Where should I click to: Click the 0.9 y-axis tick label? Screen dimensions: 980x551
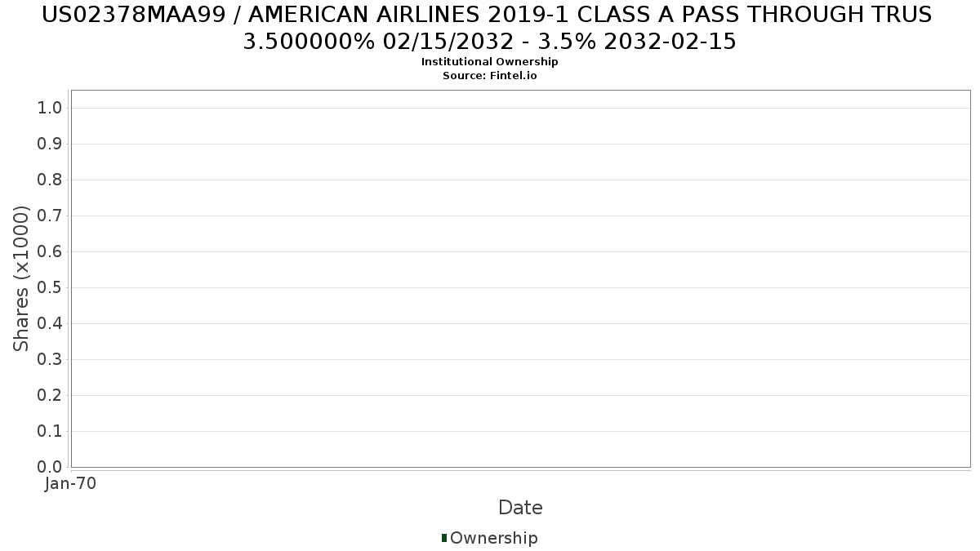tap(51, 144)
